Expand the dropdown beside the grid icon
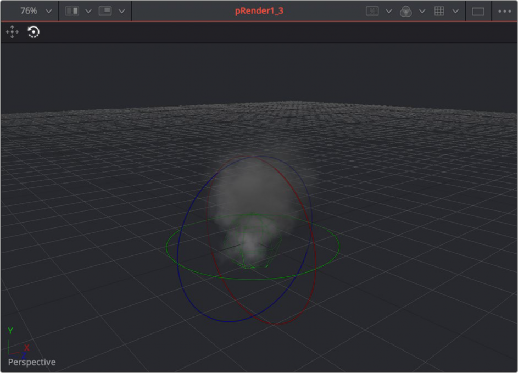 coord(455,11)
